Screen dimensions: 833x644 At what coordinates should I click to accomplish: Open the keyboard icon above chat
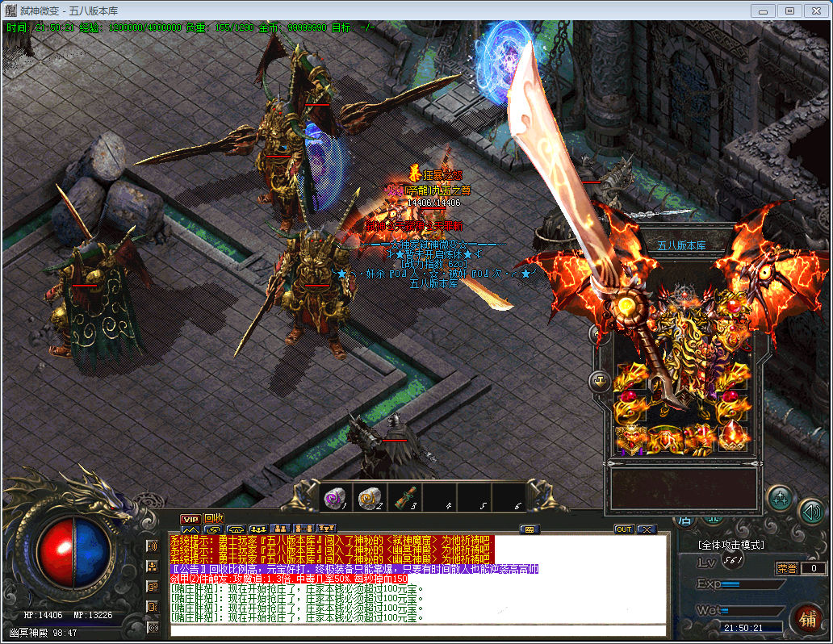(x=530, y=529)
